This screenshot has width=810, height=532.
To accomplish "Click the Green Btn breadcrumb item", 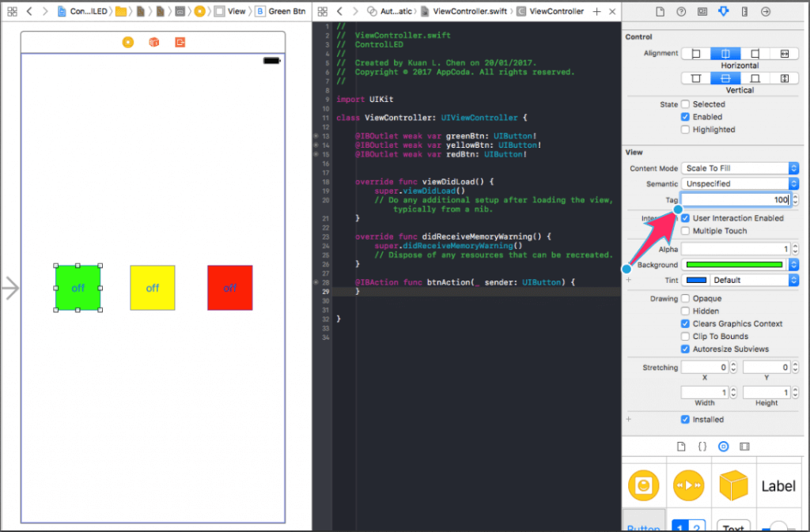I will click(281, 11).
